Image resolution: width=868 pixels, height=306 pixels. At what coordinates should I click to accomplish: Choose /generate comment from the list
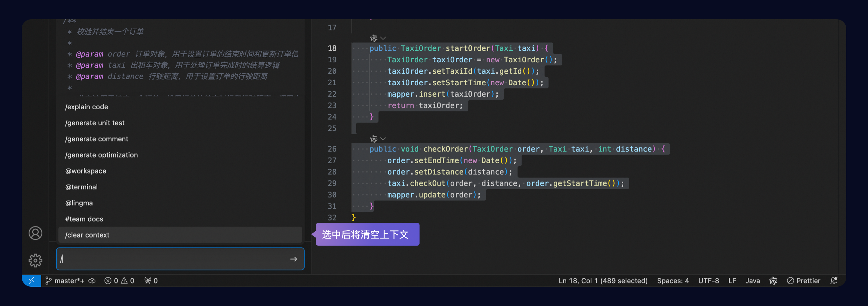pos(180,139)
